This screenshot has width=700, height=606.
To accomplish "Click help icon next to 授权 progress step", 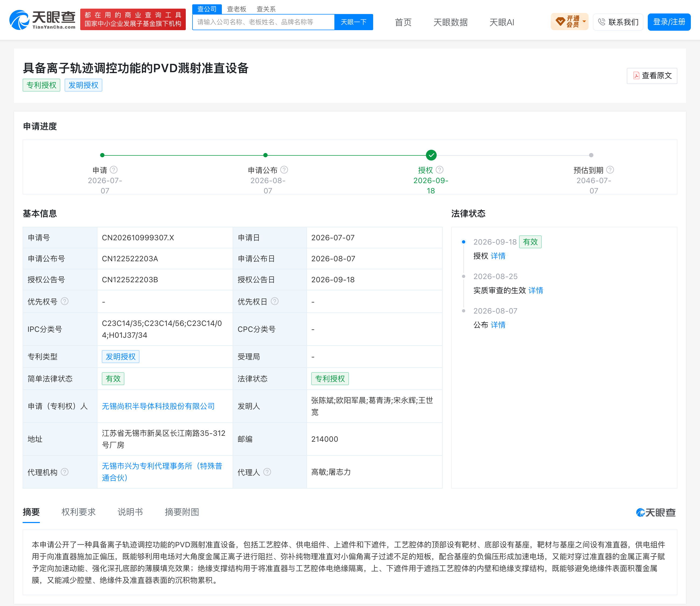I will [x=440, y=170].
